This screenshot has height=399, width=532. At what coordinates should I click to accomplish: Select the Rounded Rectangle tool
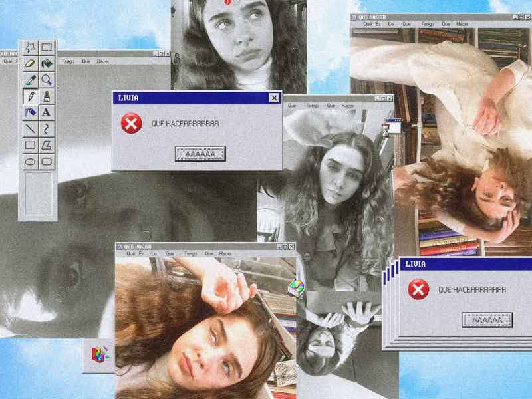[47, 161]
